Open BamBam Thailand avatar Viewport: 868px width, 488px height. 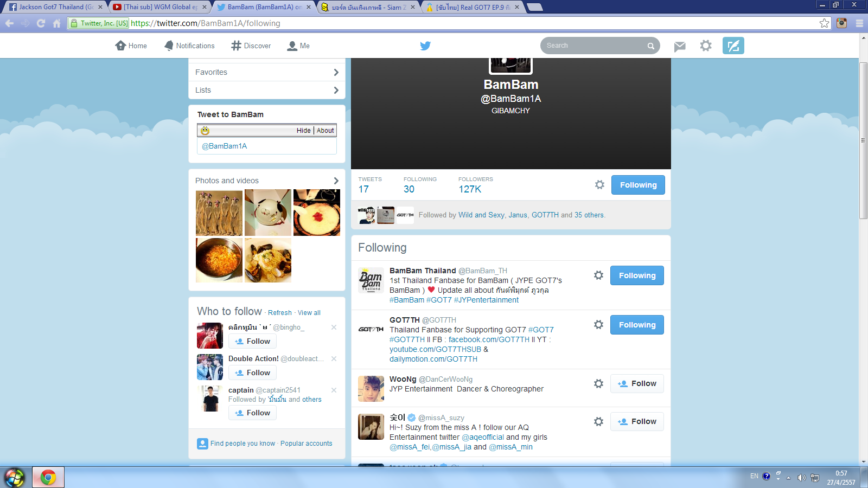(371, 280)
